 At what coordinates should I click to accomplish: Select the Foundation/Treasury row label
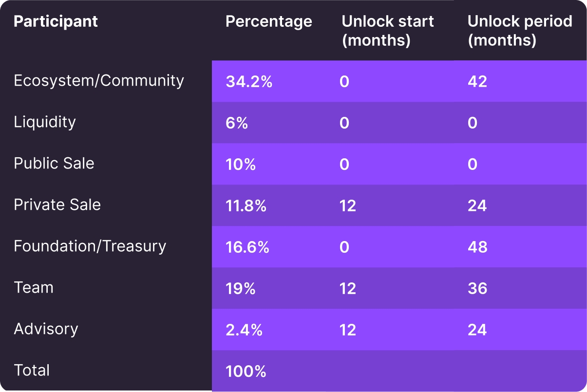click(90, 246)
